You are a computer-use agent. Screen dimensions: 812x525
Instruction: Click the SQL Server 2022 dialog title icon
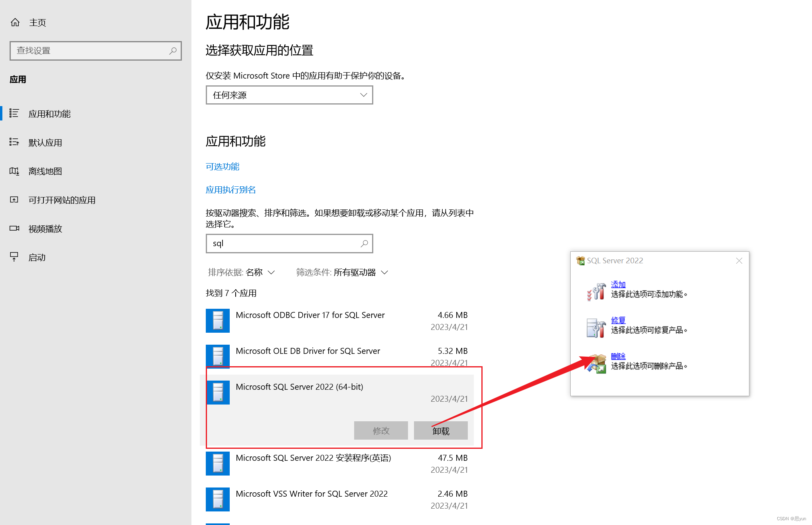tap(581, 261)
